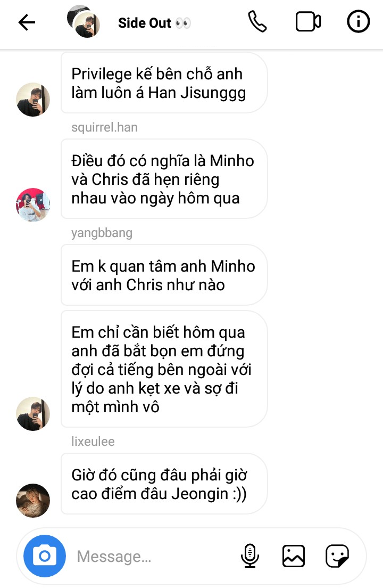Open the blue camera button
Screen dimensions: 383x588
45,556
